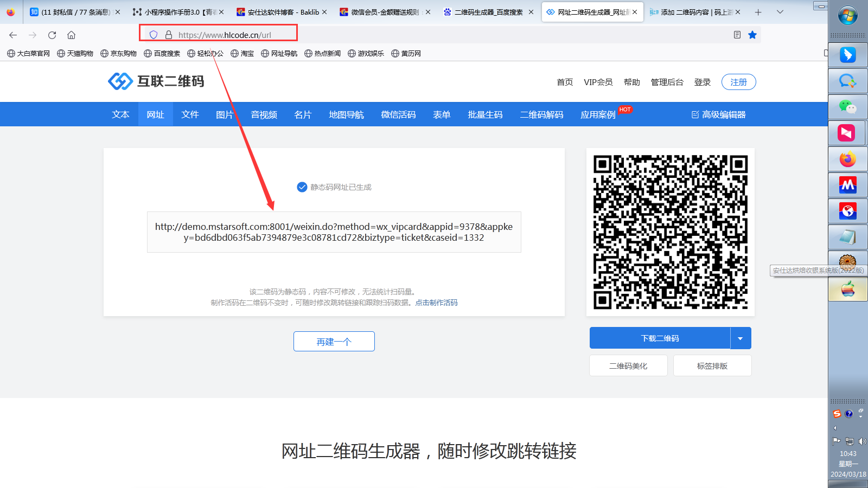Viewport: 868px width, 488px height.
Task: Open Notepad from the taskbar
Action: click(x=847, y=237)
